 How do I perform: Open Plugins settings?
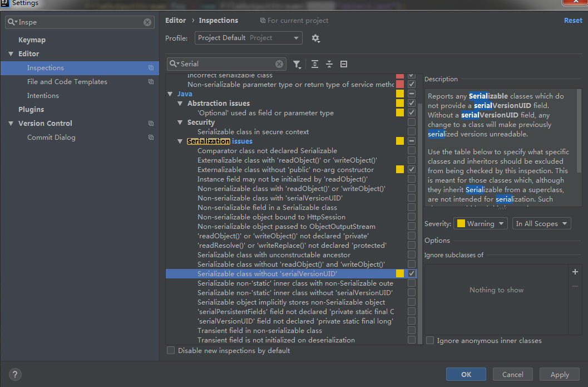point(31,110)
